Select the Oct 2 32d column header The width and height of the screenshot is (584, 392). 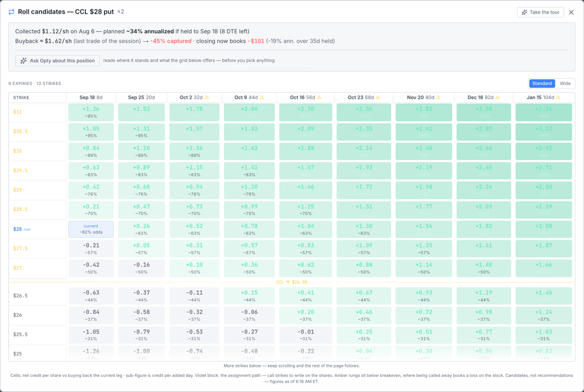click(194, 97)
